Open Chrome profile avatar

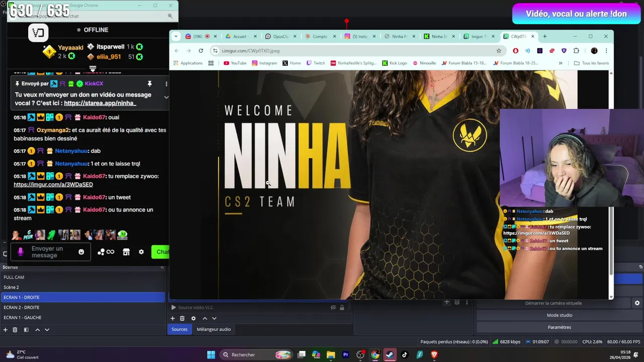(x=594, y=51)
